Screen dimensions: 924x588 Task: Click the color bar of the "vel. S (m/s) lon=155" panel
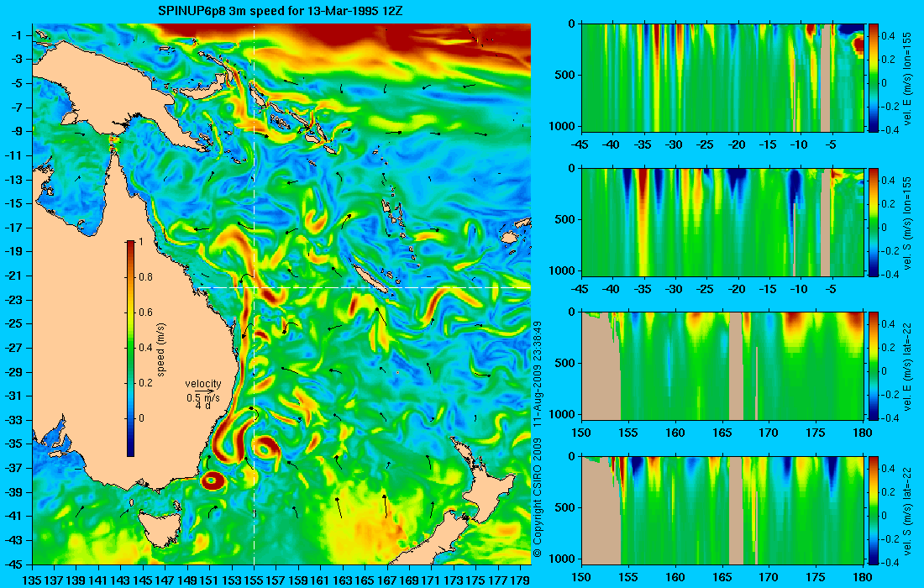pos(874,222)
